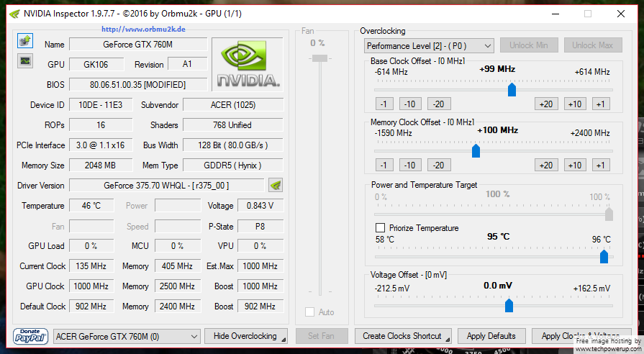The image size is (644, 354).
Task: Click Memory Clock -10 button
Action: 410,165
